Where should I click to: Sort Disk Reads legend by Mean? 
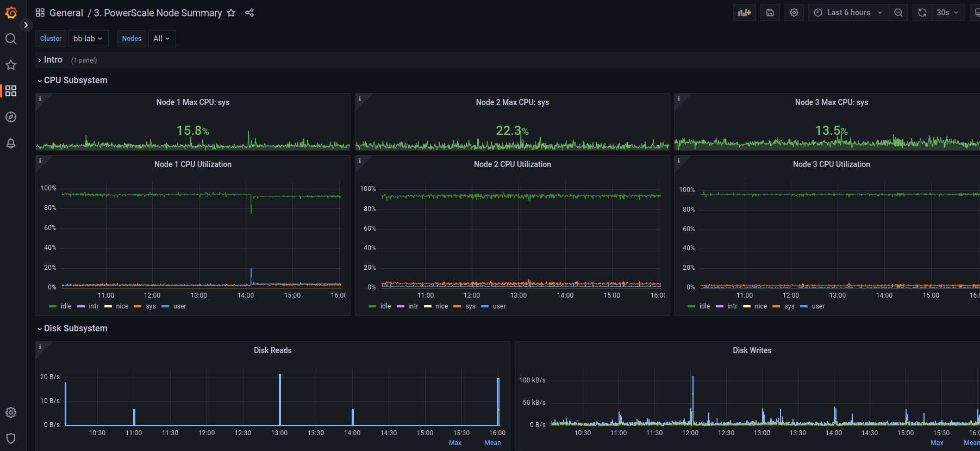(493, 443)
